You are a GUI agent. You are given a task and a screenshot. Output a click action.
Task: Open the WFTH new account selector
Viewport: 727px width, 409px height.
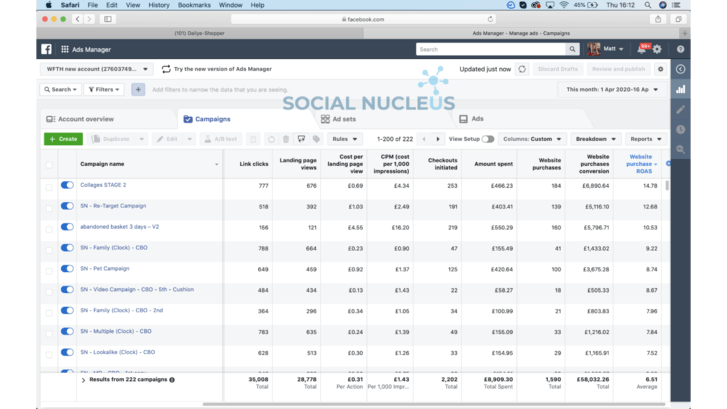(x=97, y=69)
